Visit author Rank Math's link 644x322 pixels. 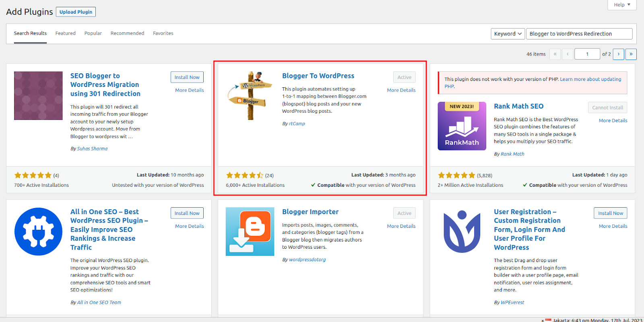pyautogui.click(x=512, y=154)
